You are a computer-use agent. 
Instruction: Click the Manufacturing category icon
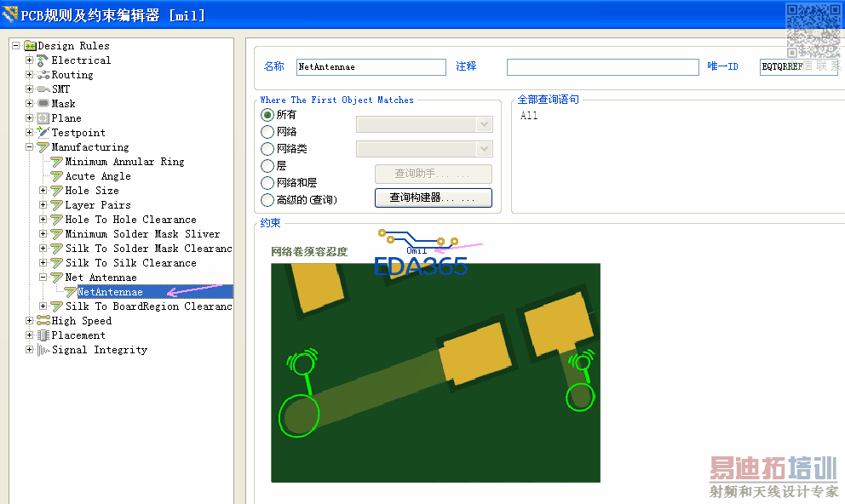pos(43,147)
